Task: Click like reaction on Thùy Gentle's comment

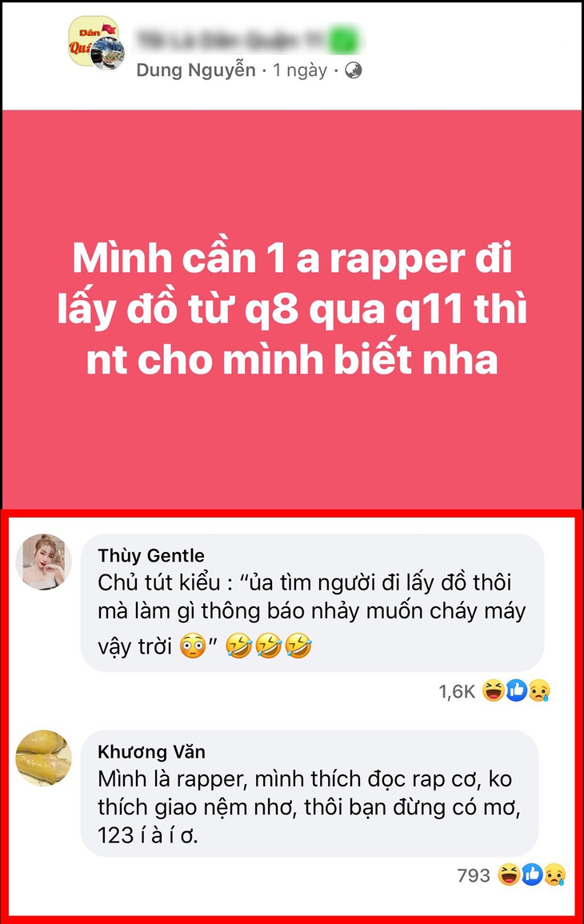Action: click(516, 690)
